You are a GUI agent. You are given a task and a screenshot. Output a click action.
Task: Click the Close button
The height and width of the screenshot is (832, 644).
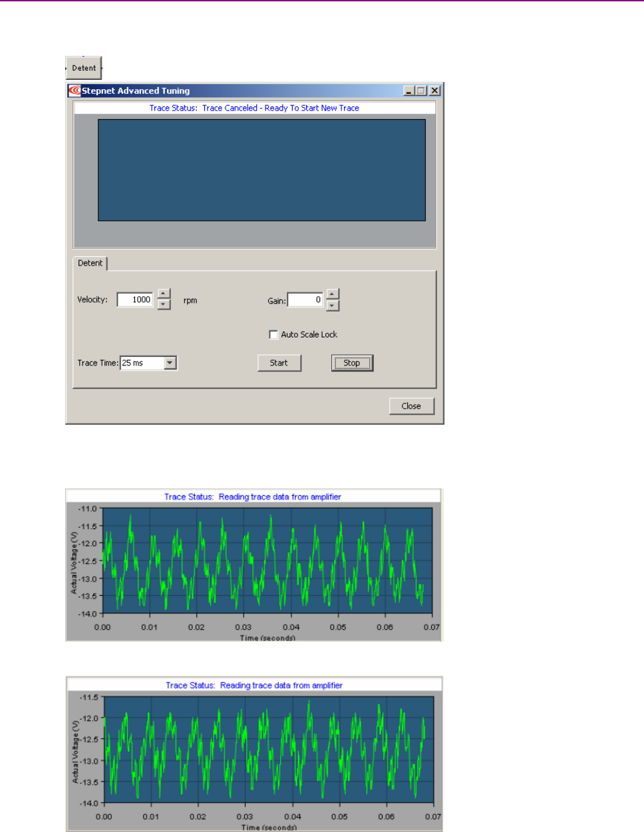tap(411, 406)
